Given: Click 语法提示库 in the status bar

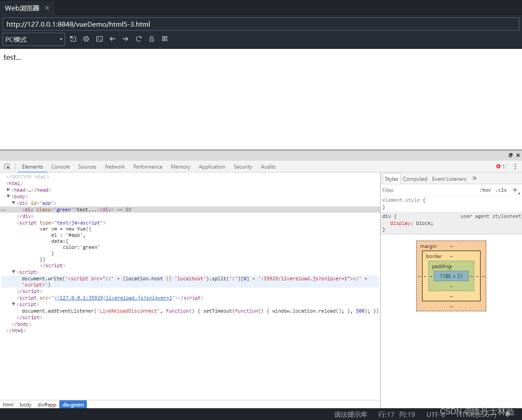Looking at the screenshot, I should click(350, 414).
